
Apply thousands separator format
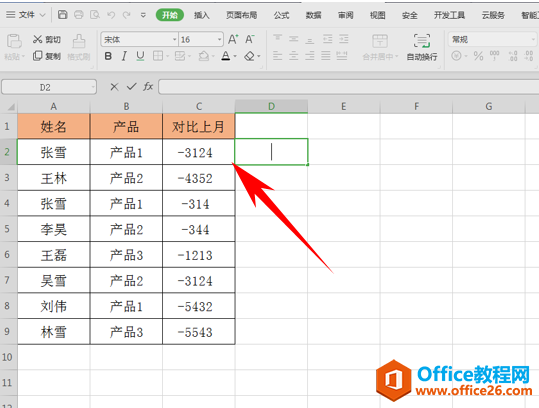[x=495, y=56]
